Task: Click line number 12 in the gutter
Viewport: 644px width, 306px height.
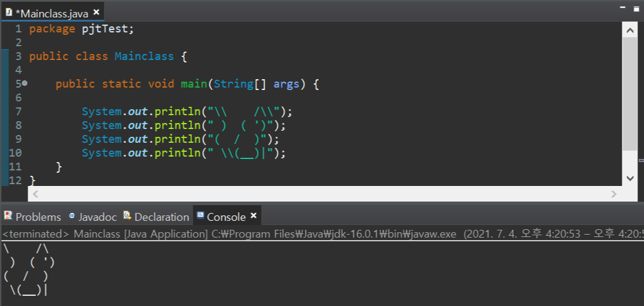Action: pyautogui.click(x=15, y=181)
